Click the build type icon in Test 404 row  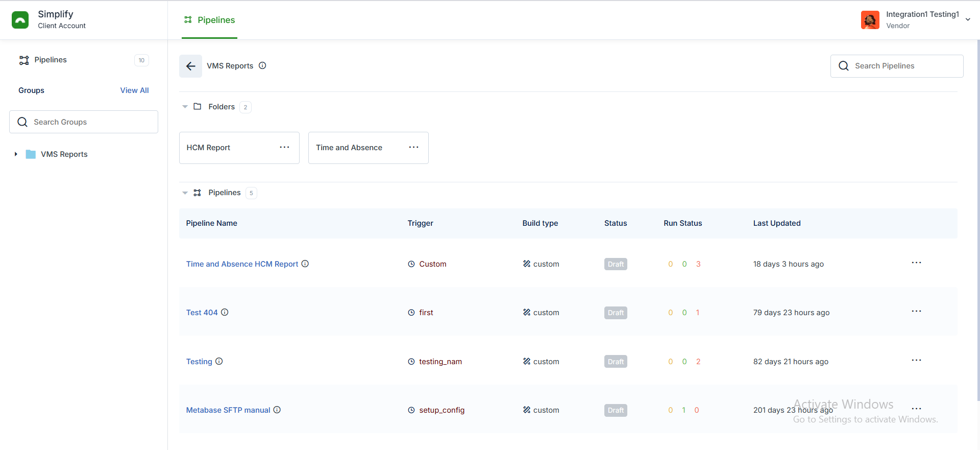click(527, 312)
